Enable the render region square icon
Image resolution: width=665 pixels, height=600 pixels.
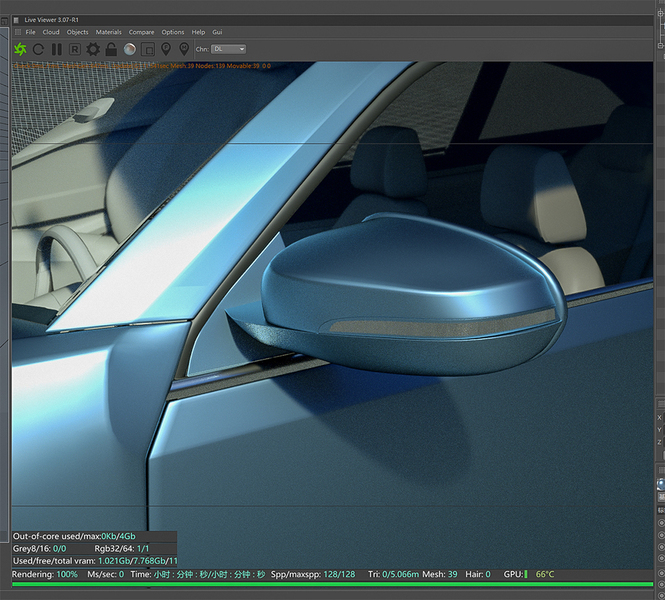[148, 49]
